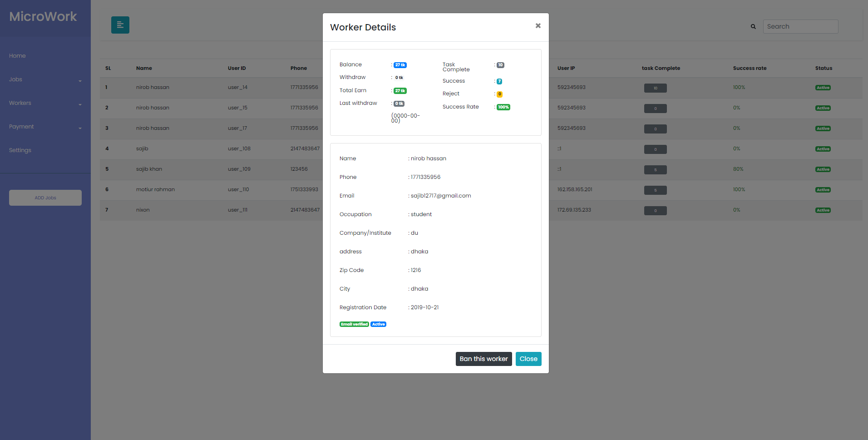Click the Active status badge in row 4
Image resolution: width=868 pixels, height=440 pixels.
click(823, 149)
